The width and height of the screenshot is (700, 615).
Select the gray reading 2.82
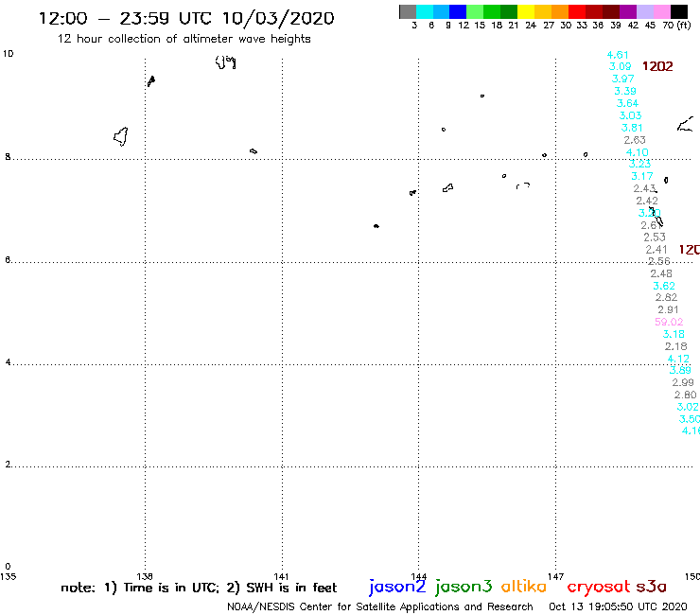(x=666, y=297)
